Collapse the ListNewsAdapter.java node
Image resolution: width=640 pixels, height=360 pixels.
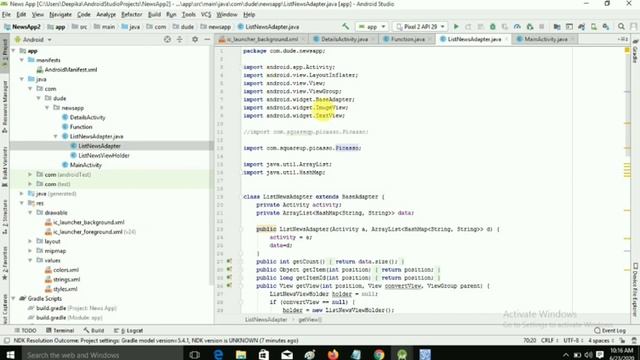tap(56, 136)
